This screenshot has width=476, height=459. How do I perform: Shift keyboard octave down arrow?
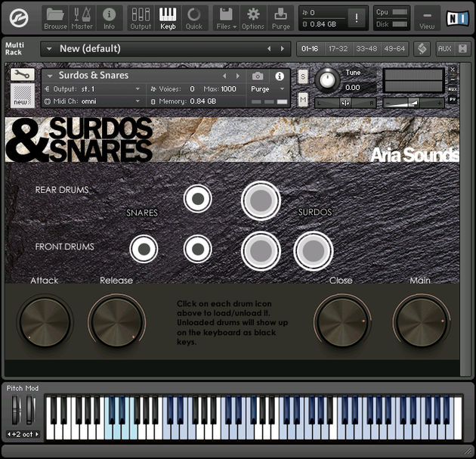(9, 434)
